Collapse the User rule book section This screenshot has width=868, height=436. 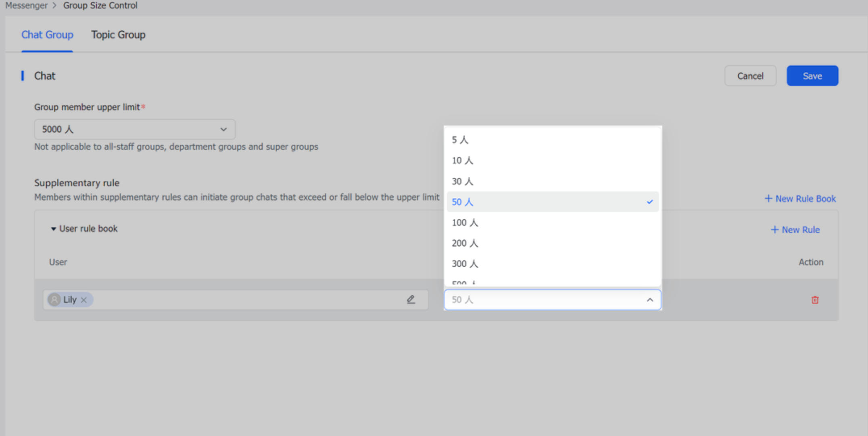click(54, 228)
